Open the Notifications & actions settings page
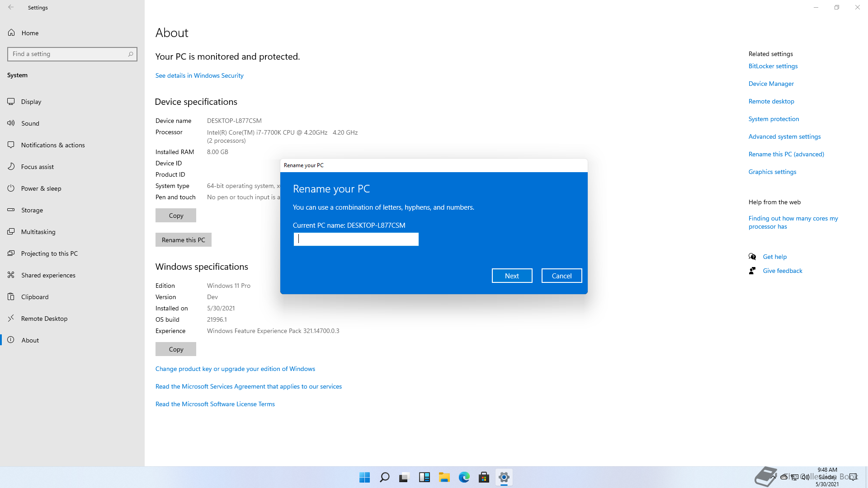The width and height of the screenshot is (868, 488). (72, 145)
